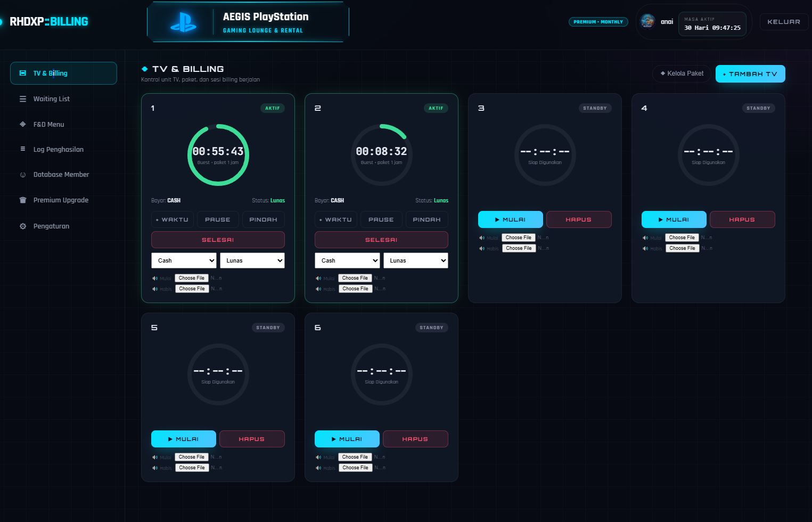This screenshot has width=812, height=522.
Task: Open TV 1 Lunas status dropdown
Action: pyautogui.click(x=252, y=260)
